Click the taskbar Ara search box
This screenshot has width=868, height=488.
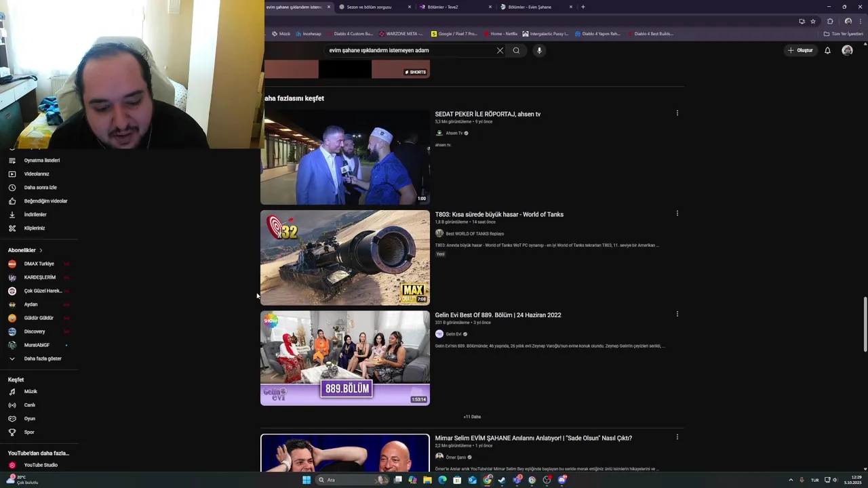(353, 480)
